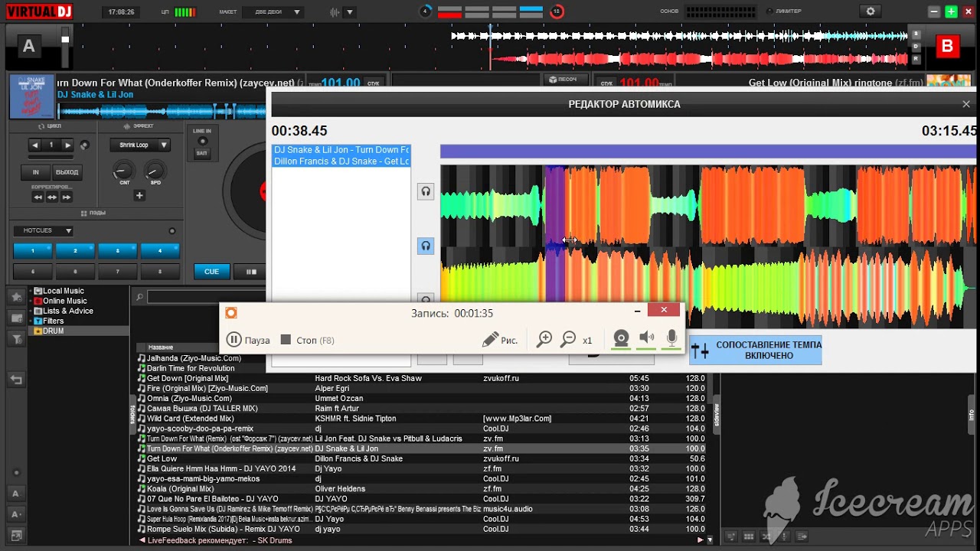The height and width of the screenshot is (551, 980).
Task: Increase loop length with right arrow
Action: point(68,145)
